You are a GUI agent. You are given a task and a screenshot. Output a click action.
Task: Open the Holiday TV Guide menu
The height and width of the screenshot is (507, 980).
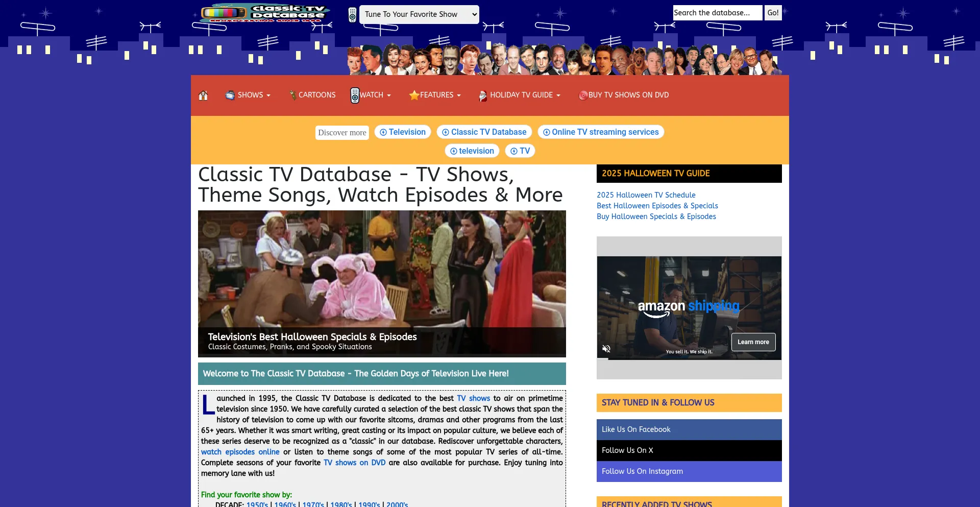click(525, 95)
